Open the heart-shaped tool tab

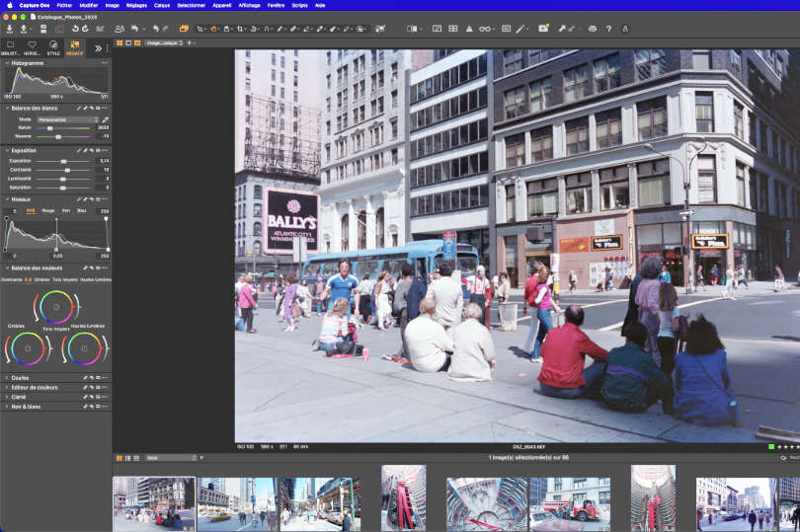coord(32,48)
